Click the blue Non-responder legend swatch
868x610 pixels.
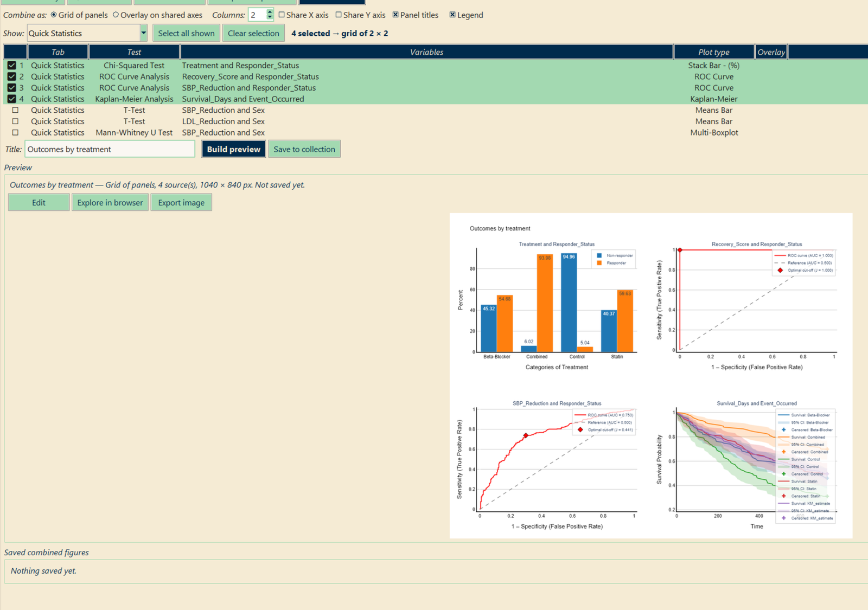pyautogui.click(x=599, y=255)
